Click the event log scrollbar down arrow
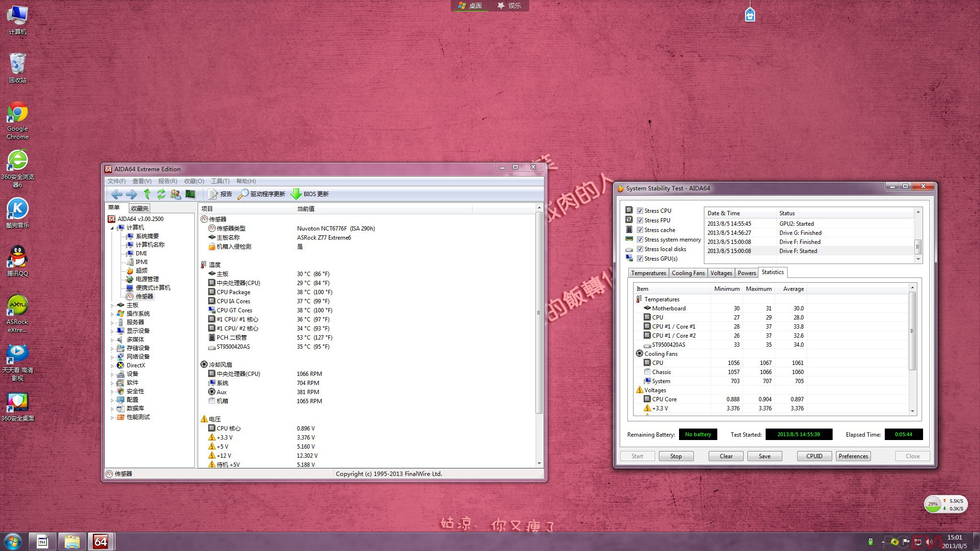 [918, 259]
